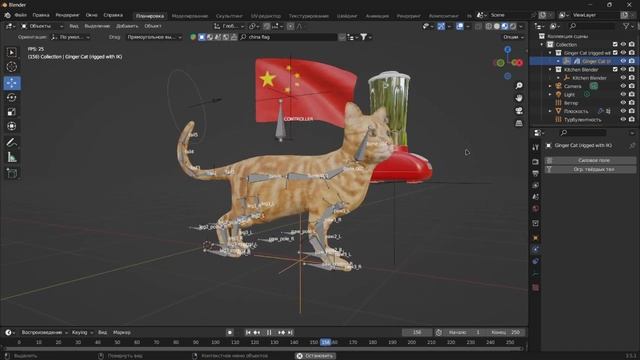
Task: Open the Справка menu
Action: 113,15
